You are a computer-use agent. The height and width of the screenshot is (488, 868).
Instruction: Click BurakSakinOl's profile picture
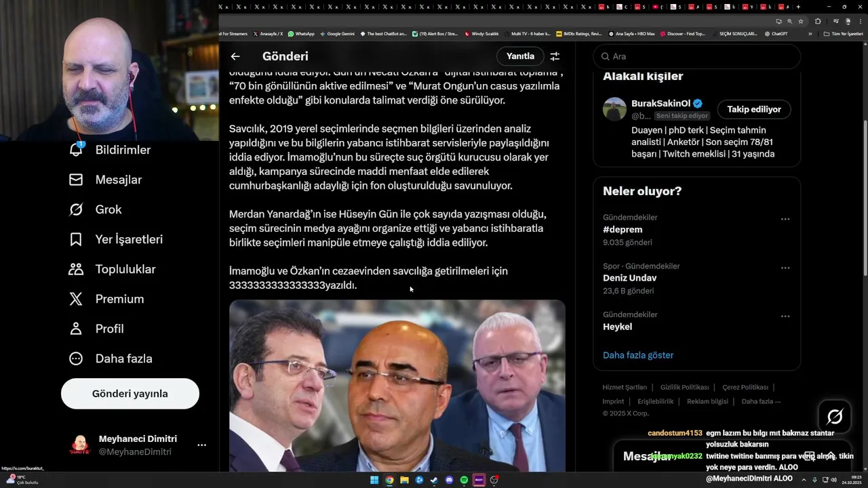(x=615, y=109)
